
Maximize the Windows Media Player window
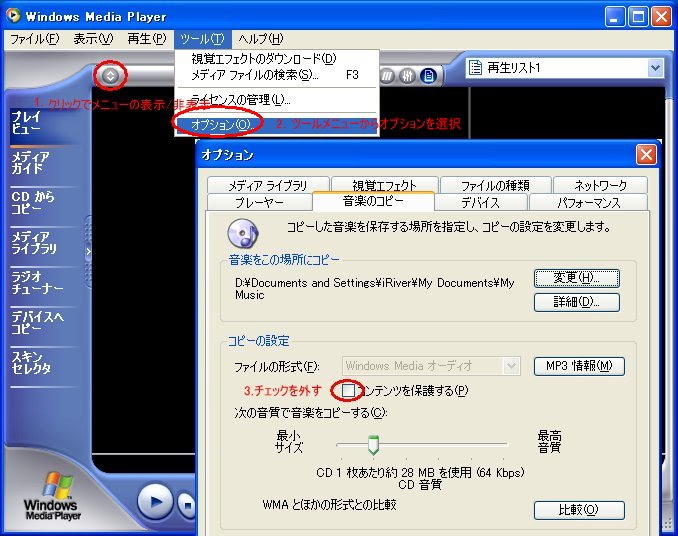pyautogui.click(x=638, y=17)
